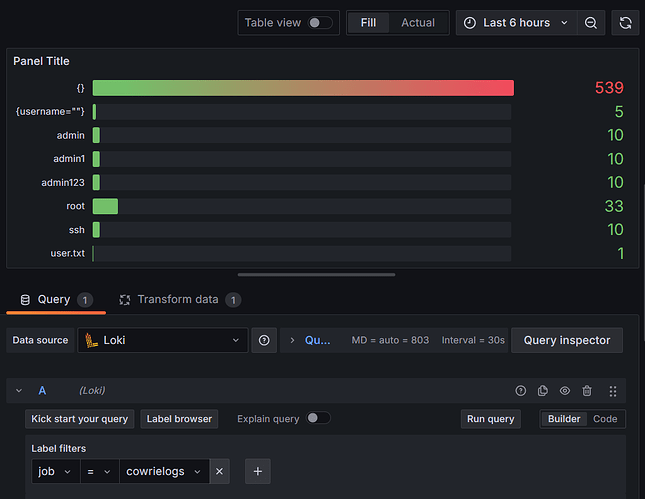This screenshot has height=499, width=645.
Task: Click the {username=""} row label
Action: (x=50, y=111)
